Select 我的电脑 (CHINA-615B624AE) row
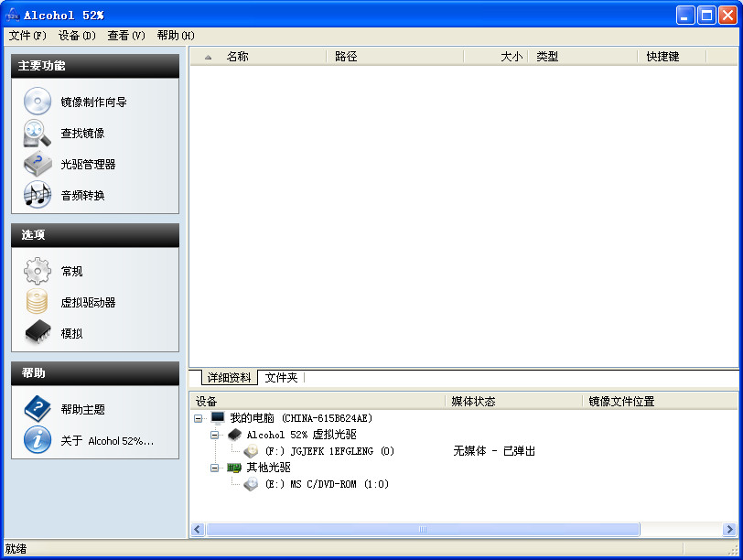Viewport: 743px width, 560px height. (x=301, y=418)
